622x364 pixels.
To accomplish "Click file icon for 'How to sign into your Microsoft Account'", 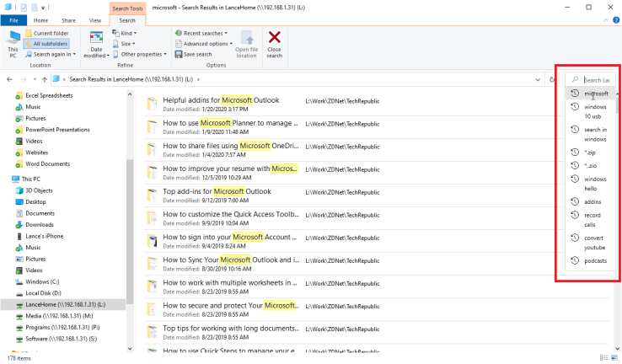I will coord(152,241).
